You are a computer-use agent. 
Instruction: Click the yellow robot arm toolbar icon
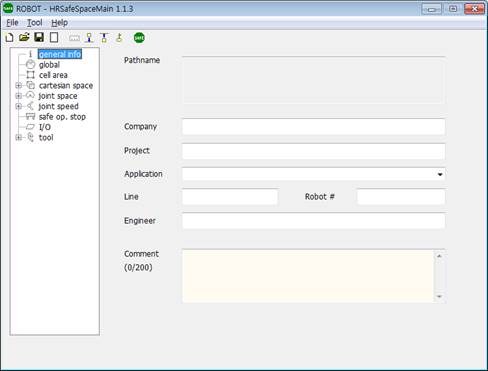click(x=119, y=38)
